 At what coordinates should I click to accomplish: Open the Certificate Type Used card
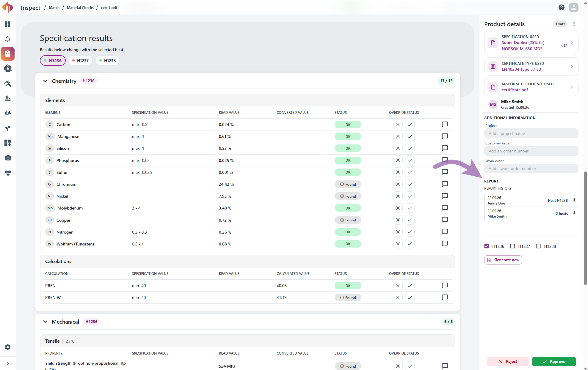(531, 66)
